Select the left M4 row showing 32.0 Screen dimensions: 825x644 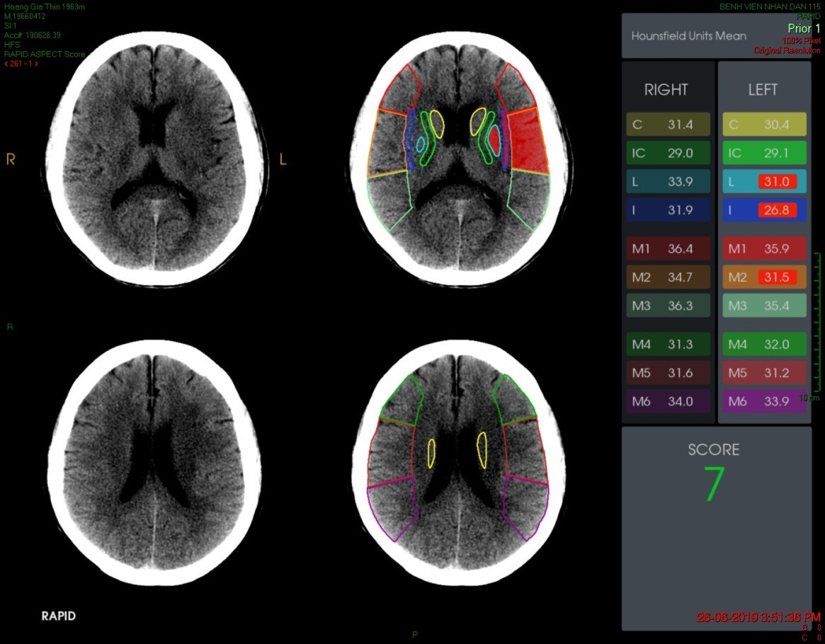tap(764, 345)
